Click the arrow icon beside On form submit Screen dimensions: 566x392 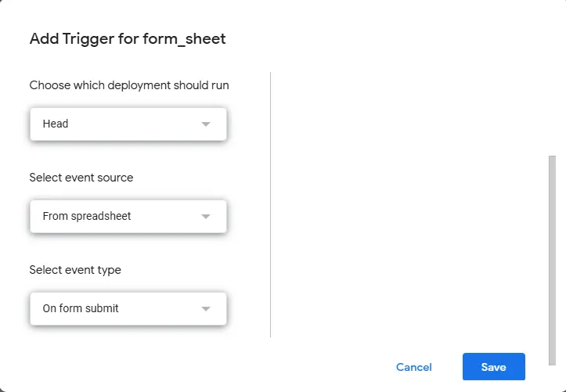point(206,309)
